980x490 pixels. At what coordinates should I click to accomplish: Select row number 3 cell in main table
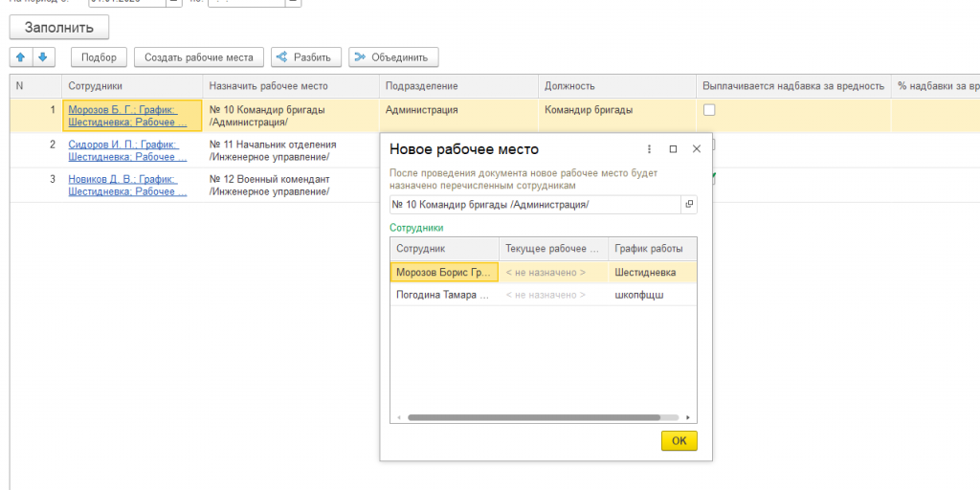click(x=36, y=186)
